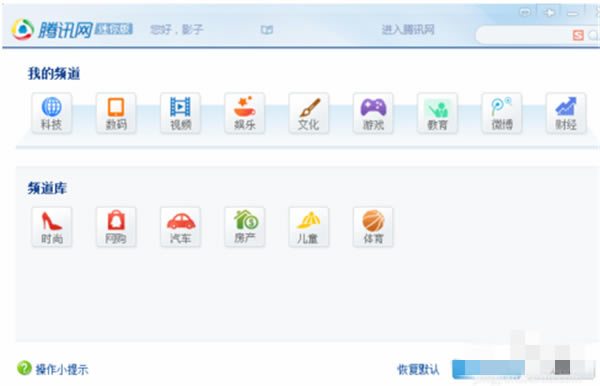This screenshot has height=386, width=600.
Task: Open the 视频 video channel icon
Action: click(180, 113)
